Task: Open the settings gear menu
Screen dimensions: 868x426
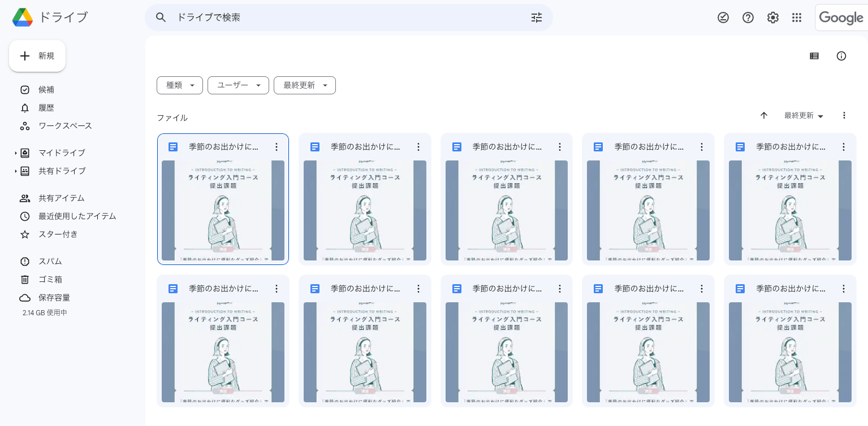Action: point(773,18)
